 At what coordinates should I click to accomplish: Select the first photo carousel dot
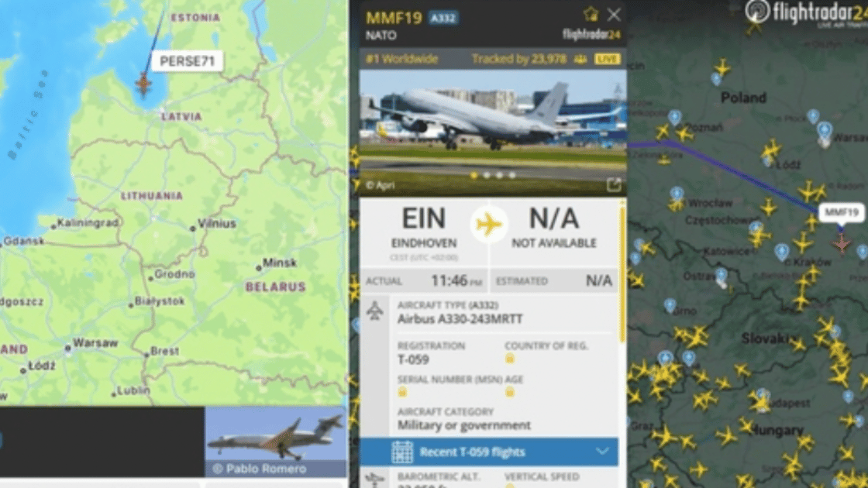(474, 175)
